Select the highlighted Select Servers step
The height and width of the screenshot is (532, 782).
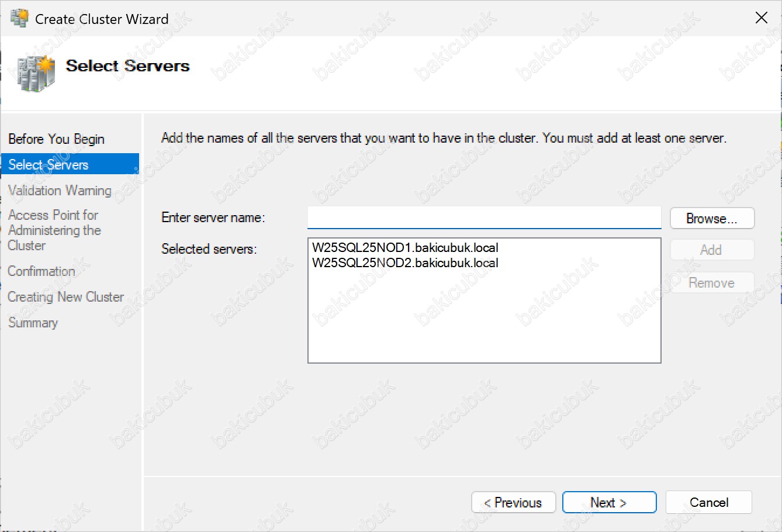(49, 165)
